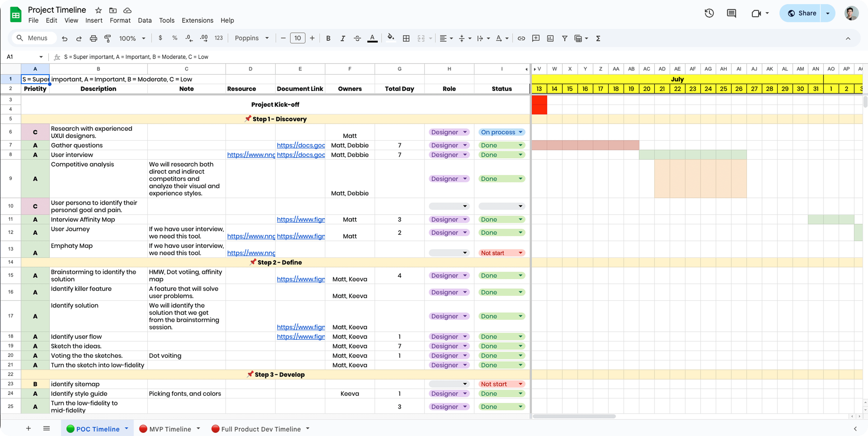
Task: Open the Name box dropdown arrow
Action: click(x=41, y=57)
